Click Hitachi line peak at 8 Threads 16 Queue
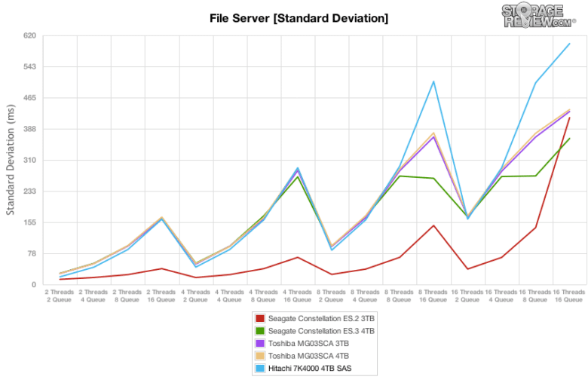The width and height of the screenshot is (588, 389). pyautogui.click(x=433, y=81)
